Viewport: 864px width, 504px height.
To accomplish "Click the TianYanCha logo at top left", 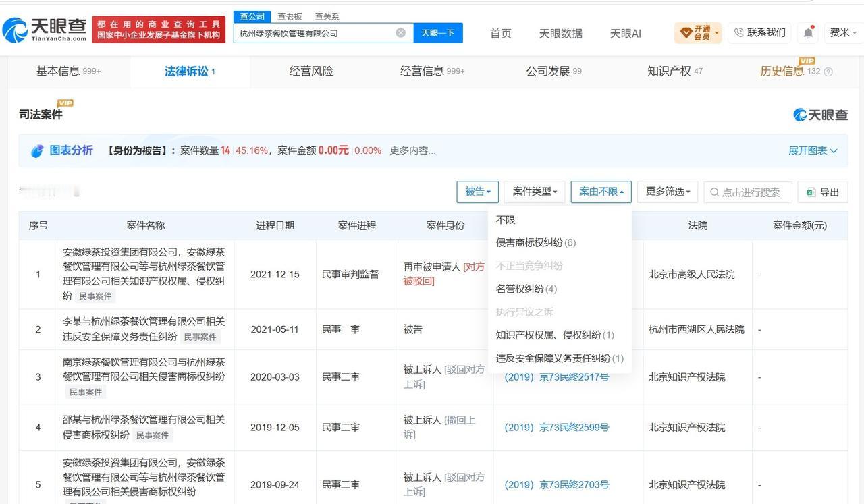I will 45,30.
